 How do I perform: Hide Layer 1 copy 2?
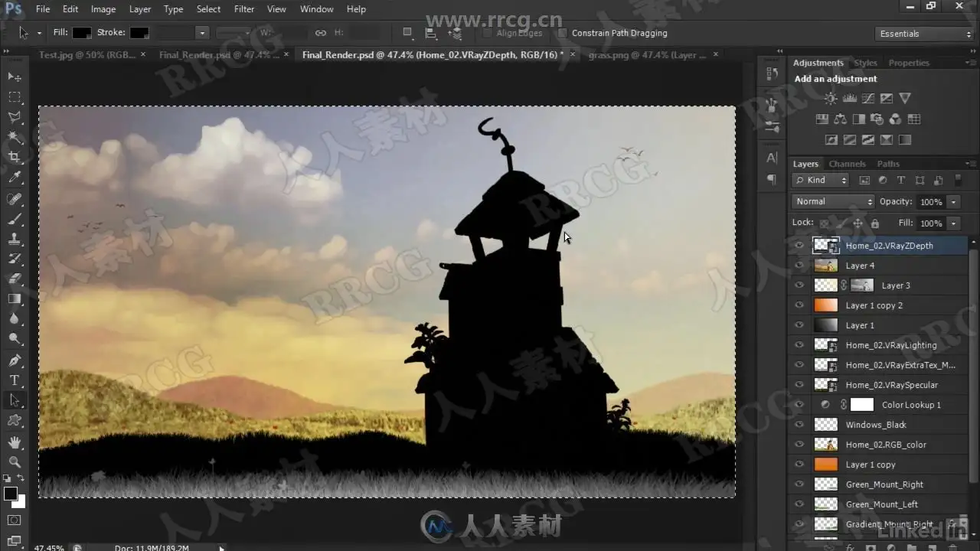[x=799, y=305]
